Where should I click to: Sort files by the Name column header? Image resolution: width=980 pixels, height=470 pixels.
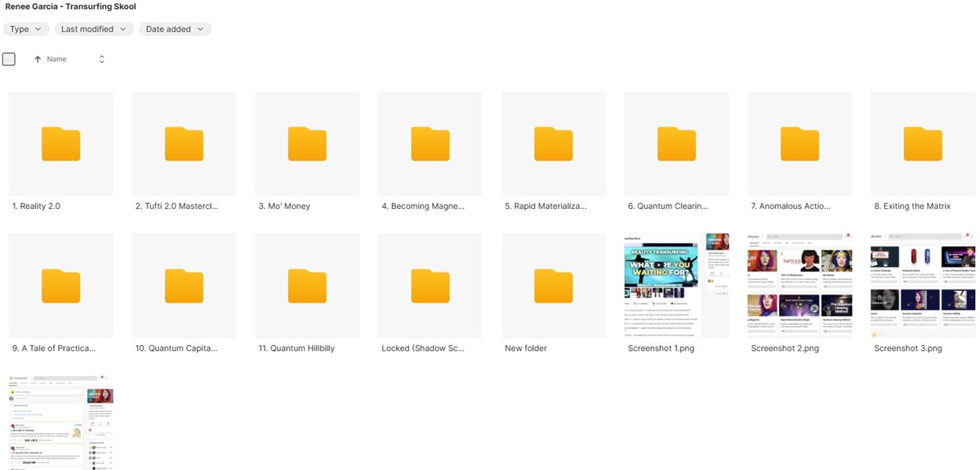point(56,60)
